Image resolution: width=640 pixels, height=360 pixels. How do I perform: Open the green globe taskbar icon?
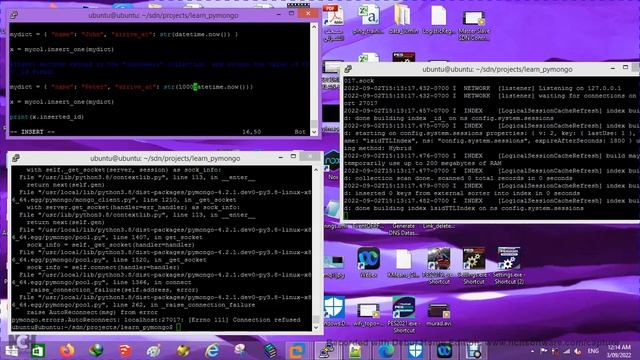pos(96,351)
